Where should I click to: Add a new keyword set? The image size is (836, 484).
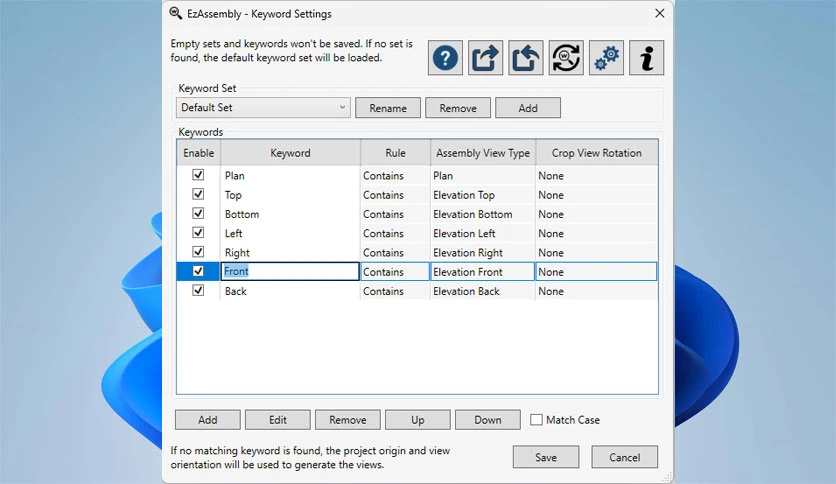(x=528, y=108)
